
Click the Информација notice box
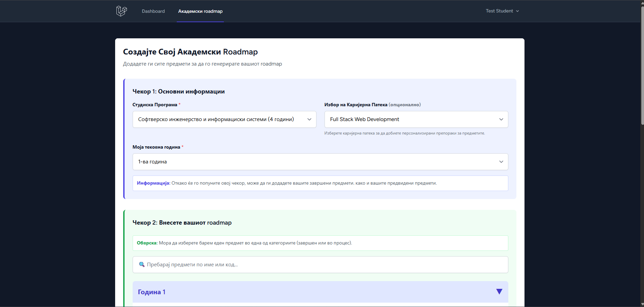(x=320, y=183)
